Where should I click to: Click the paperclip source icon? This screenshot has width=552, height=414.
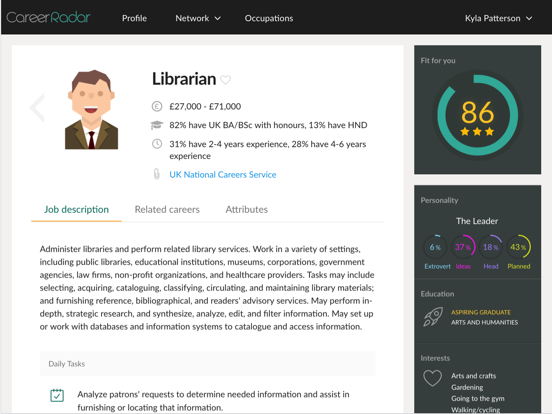tap(157, 174)
